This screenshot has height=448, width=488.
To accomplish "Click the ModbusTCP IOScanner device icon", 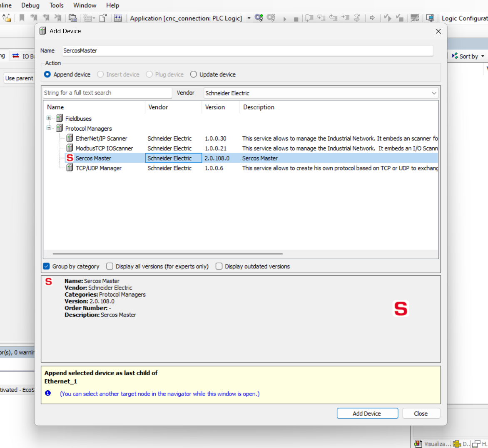I will pyautogui.click(x=70, y=148).
